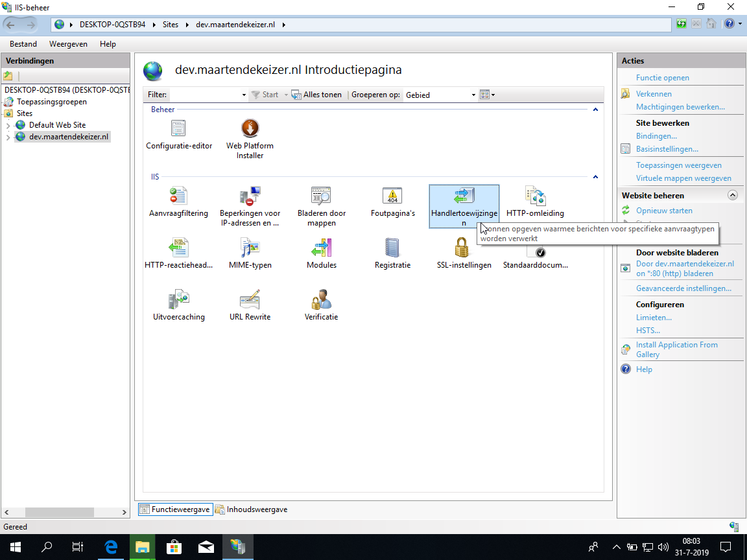Image resolution: width=747 pixels, height=560 pixels.
Task: Open the Registratie feature
Action: point(392,254)
